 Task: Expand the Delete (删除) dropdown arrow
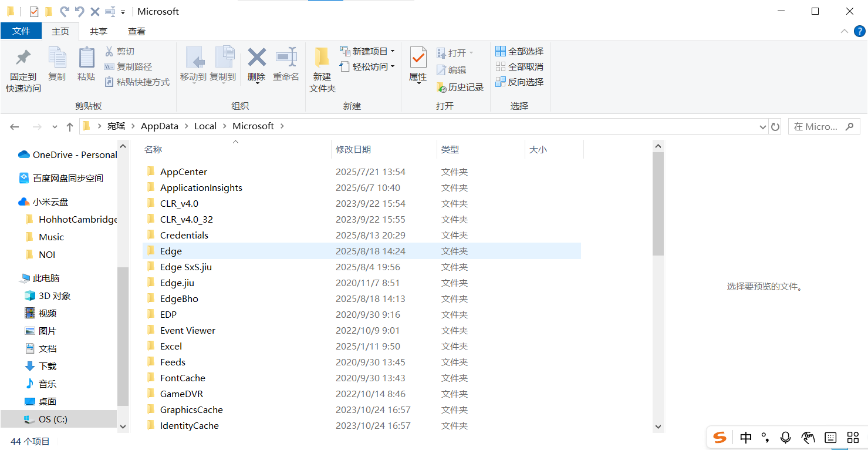tap(256, 83)
